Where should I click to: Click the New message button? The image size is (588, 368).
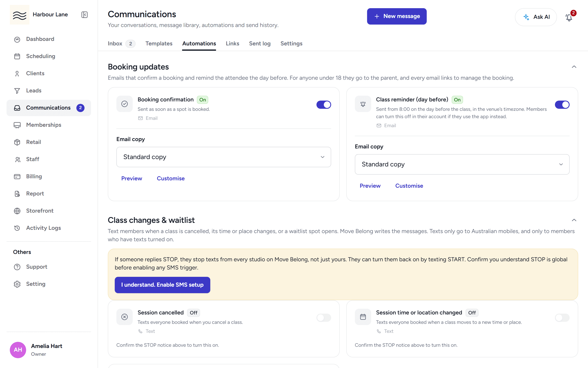pyautogui.click(x=396, y=16)
